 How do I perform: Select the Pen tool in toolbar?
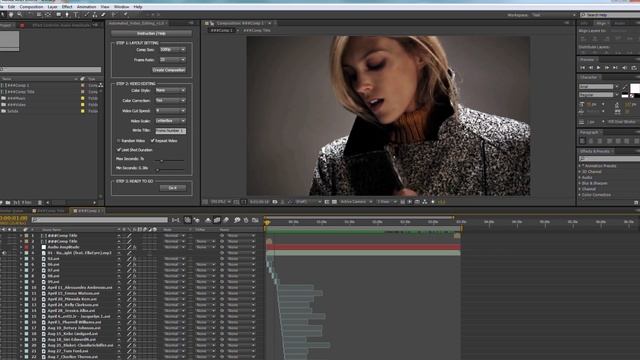pyautogui.click(x=67, y=15)
